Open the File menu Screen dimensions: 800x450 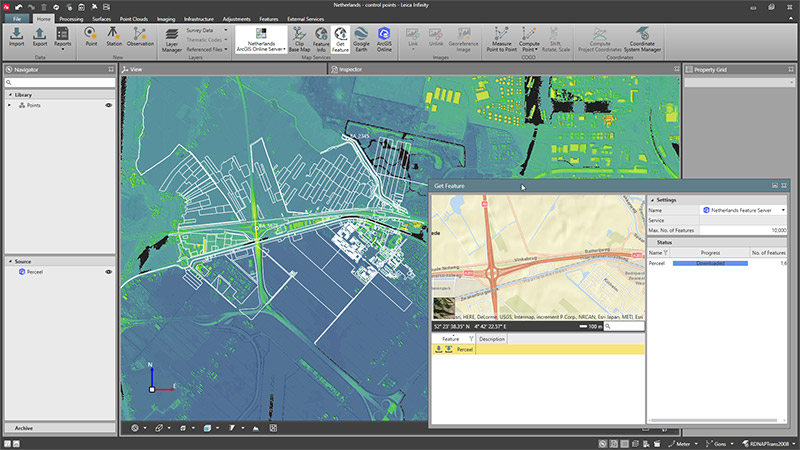pyautogui.click(x=17, y=19)
